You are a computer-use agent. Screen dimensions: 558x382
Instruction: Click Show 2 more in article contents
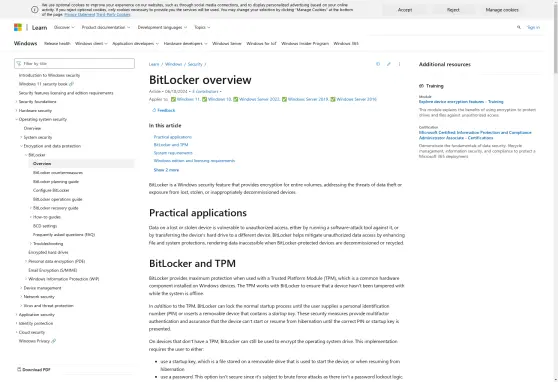166,170
